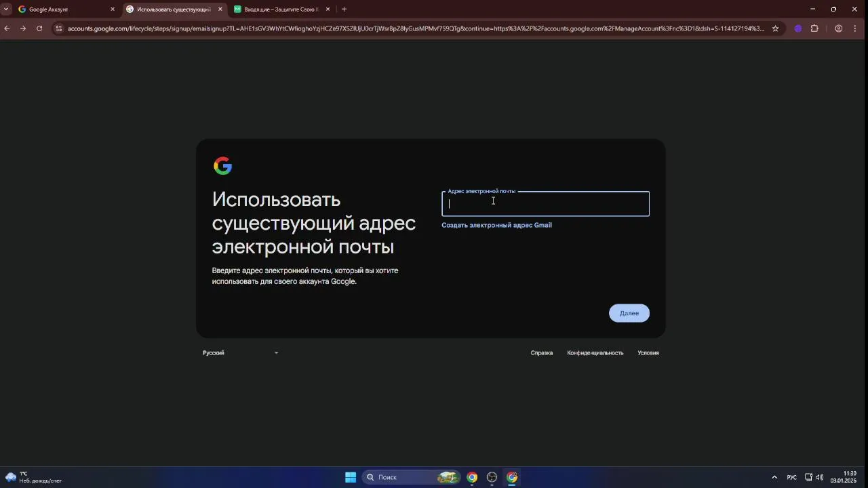Reload the current page
Screen dimensions: 868x488
(x=39, y=28)
